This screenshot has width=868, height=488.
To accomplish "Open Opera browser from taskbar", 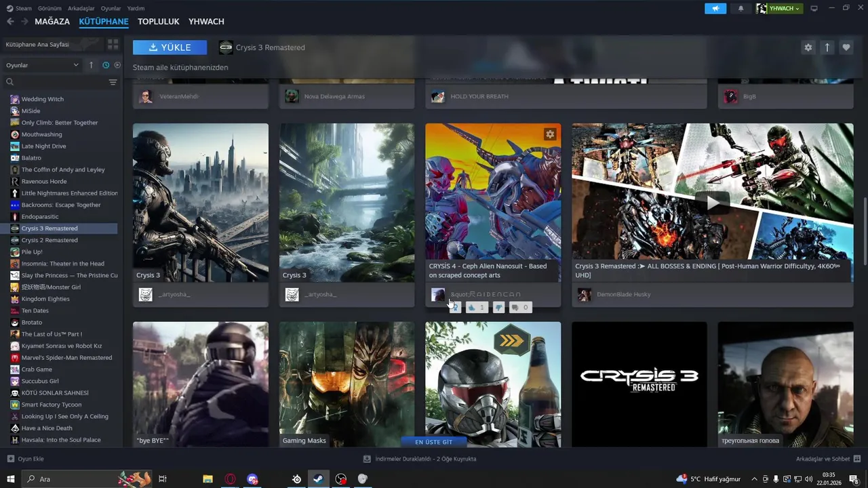I will (231, 479).
